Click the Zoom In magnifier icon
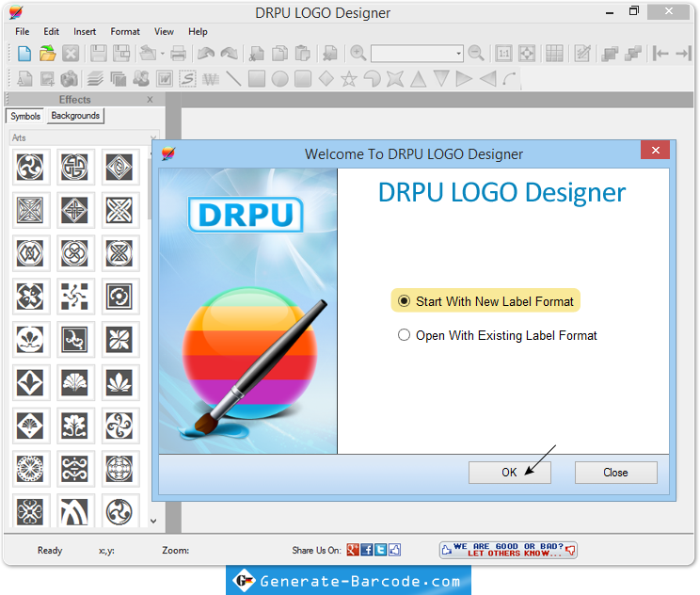 [358, 54]
